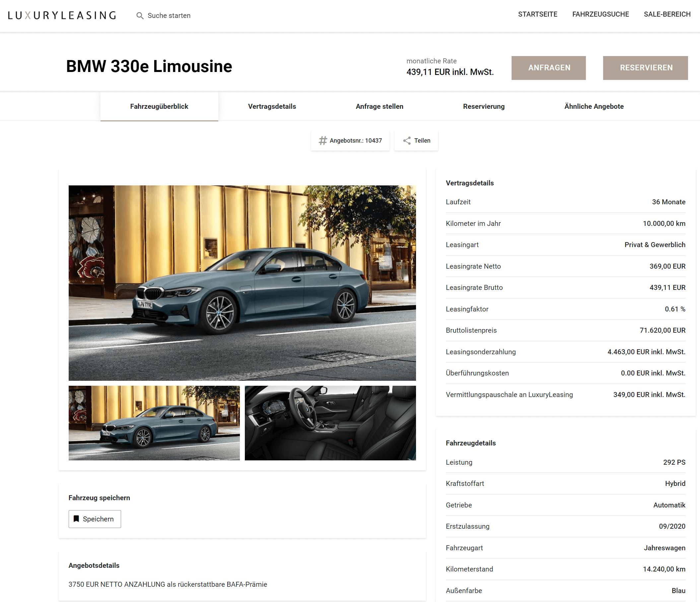
Task: Click the '10.000,00 km' Kilometer im Jahr value
Action: click(x=664, y=223)
